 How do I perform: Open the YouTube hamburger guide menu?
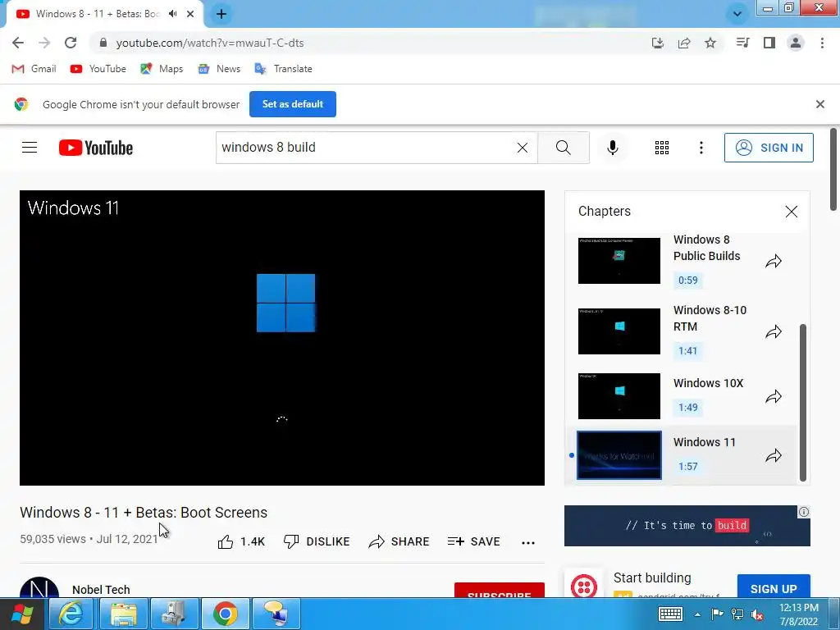pyautogui.click(x=30, y=148)
